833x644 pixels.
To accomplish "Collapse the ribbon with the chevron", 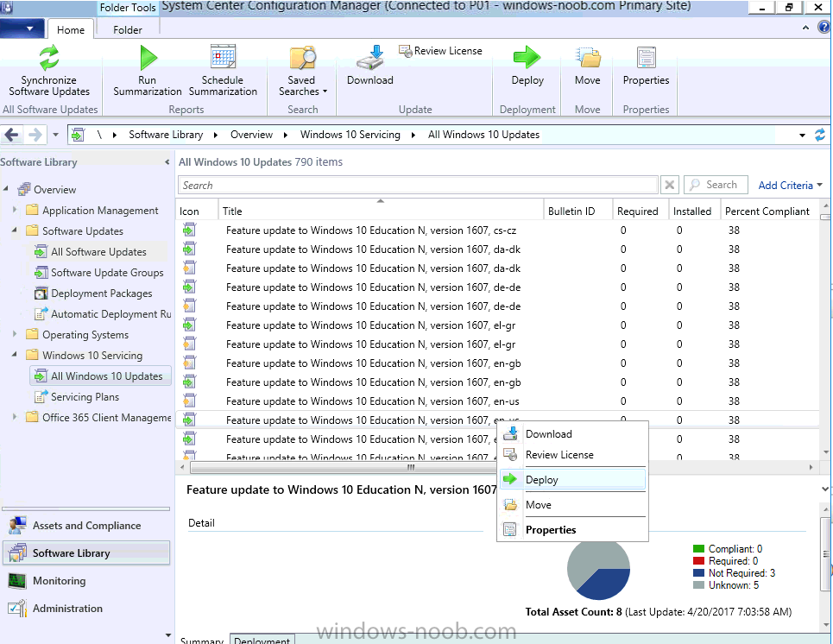I will click(805, 28).
